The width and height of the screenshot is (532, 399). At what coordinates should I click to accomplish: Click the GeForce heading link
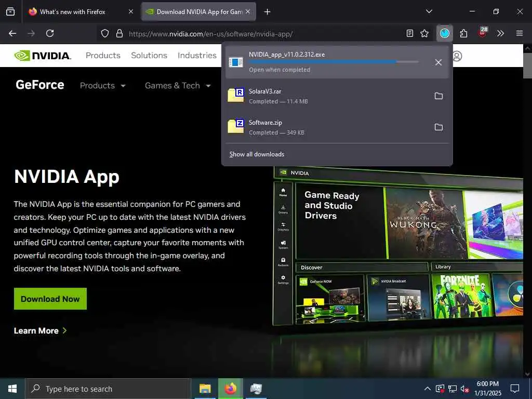(39, 85)
